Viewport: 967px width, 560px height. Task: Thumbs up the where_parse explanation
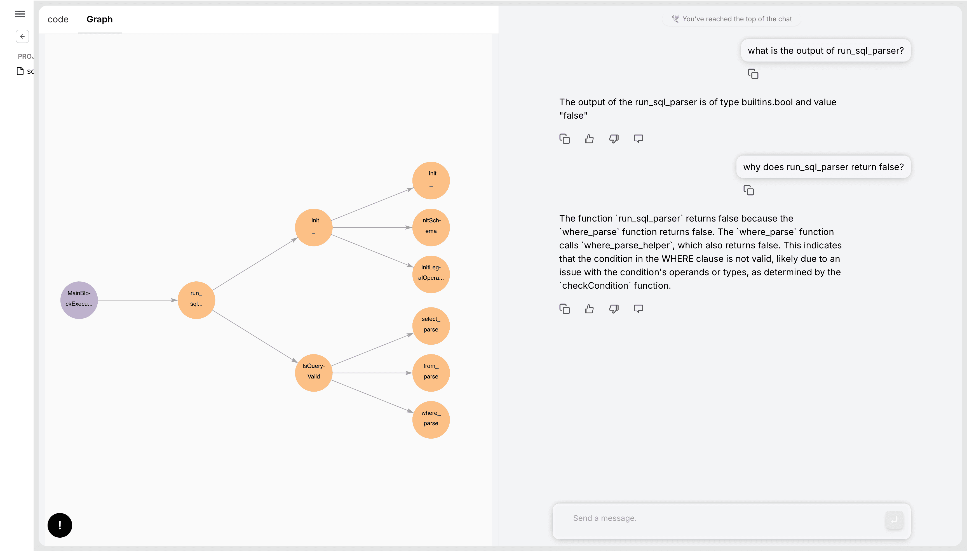[589, 309]
